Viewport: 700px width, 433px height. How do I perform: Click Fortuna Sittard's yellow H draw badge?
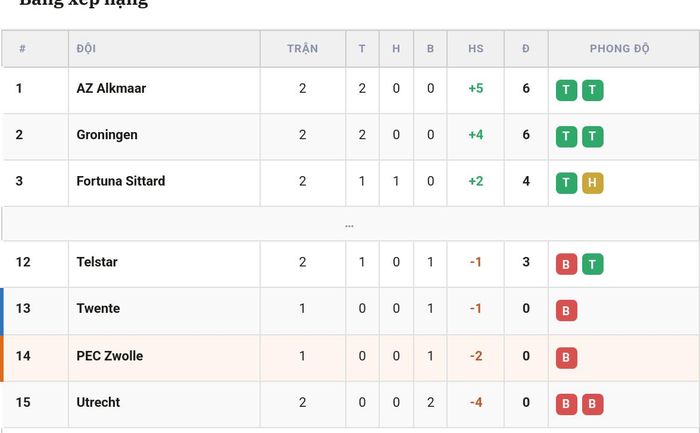tap(592, 183)
